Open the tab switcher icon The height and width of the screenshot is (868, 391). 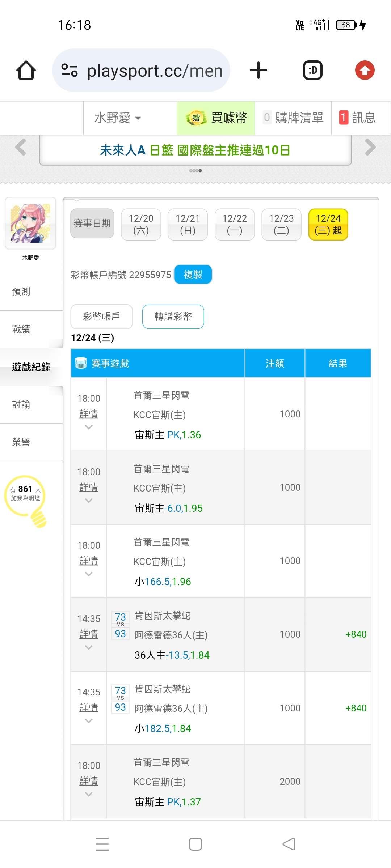(x=312, y=70)
